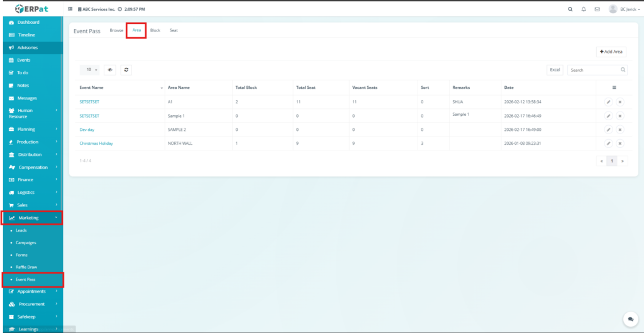Open the rows-per-page dropdown showing 10

(92, 70)
